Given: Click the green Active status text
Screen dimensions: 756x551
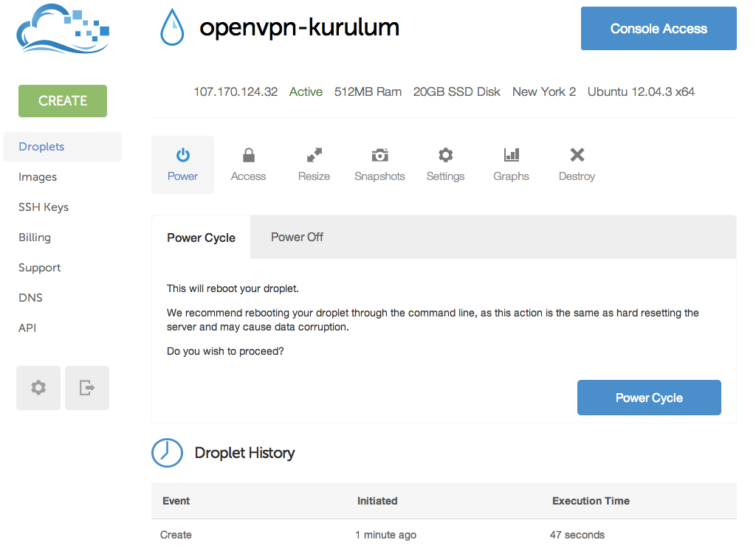Looking at the screenshot, I should click(x=306, y=91).
